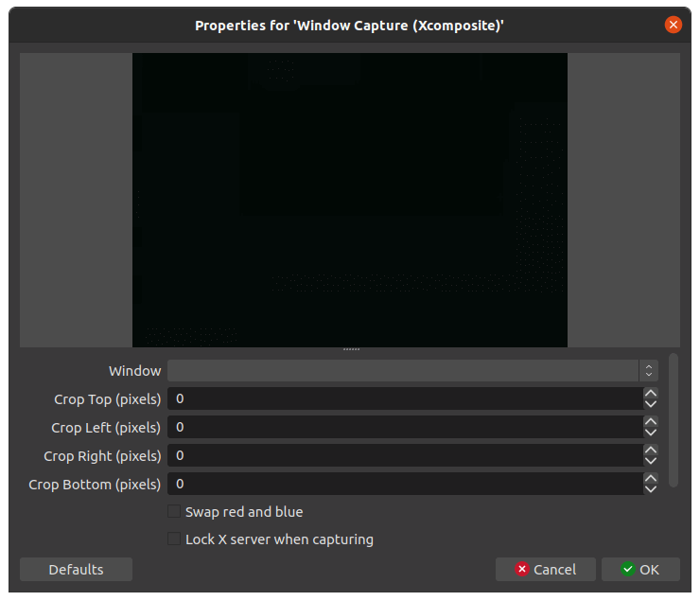Decrease Crop Top value with down arrow
The width and height of the screenshot is (700, 601).
[x=651, y=405]
